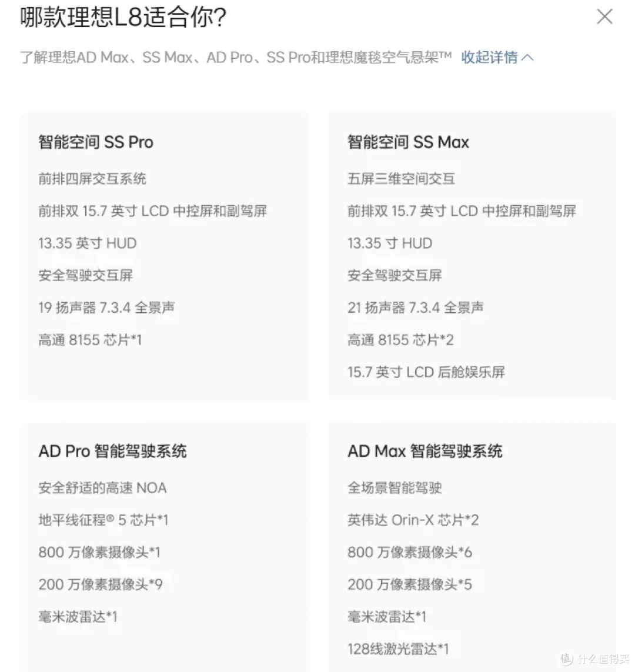The height and width of the screenshot is (672, 635).
Task: Click 15.7 英寸 LCD 后舱娱乐屏 line
Action: pos(426,372)
